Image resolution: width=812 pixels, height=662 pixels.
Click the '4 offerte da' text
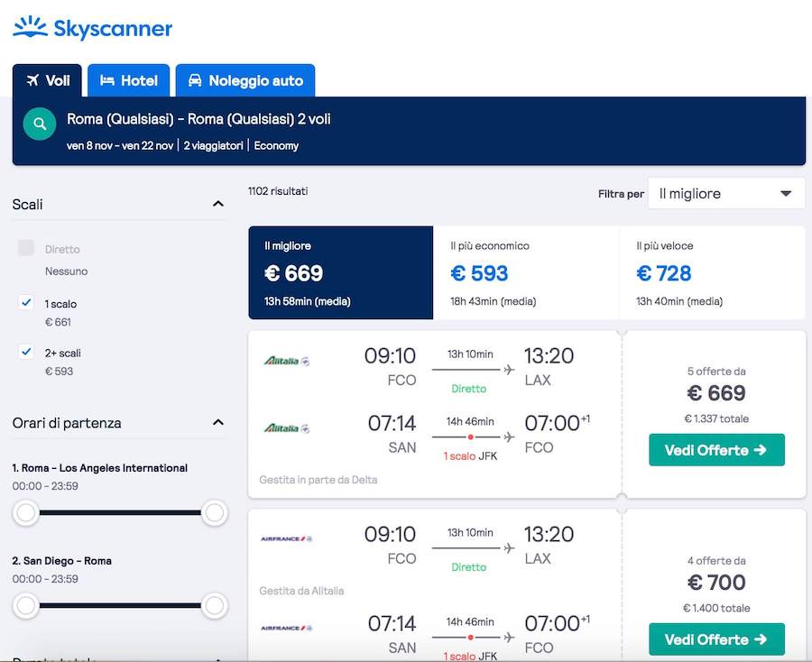(x=716, y=561)
